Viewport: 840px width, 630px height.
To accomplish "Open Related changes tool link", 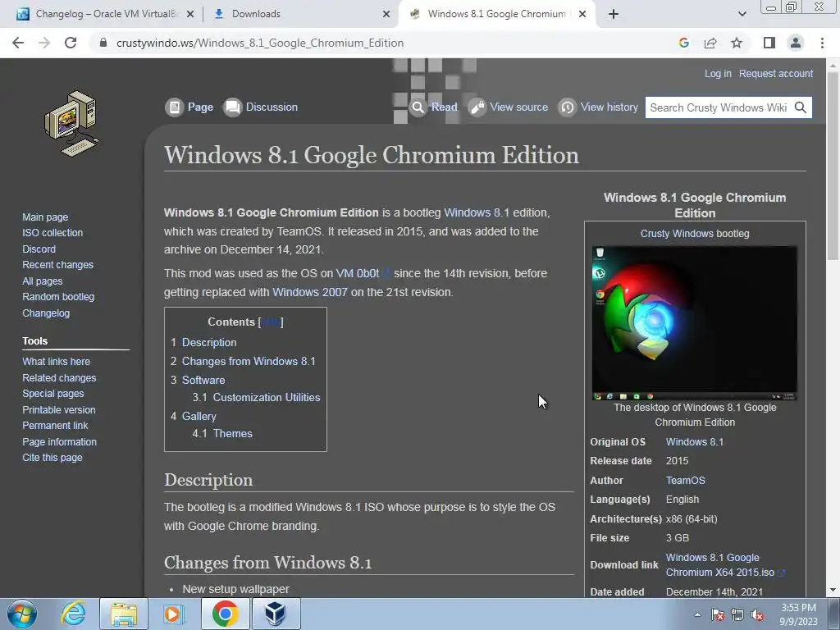I will point(59,377).
